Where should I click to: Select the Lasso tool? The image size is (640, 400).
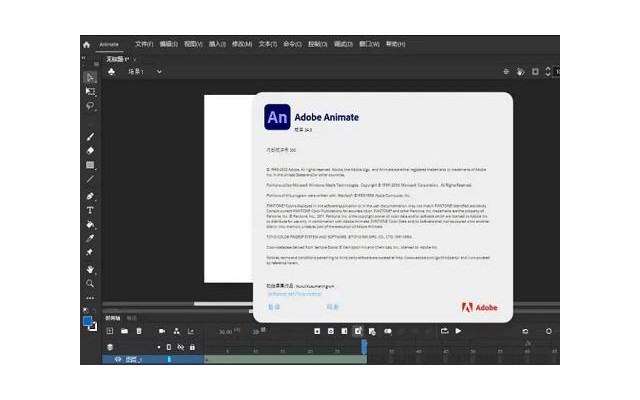(90, 106)
